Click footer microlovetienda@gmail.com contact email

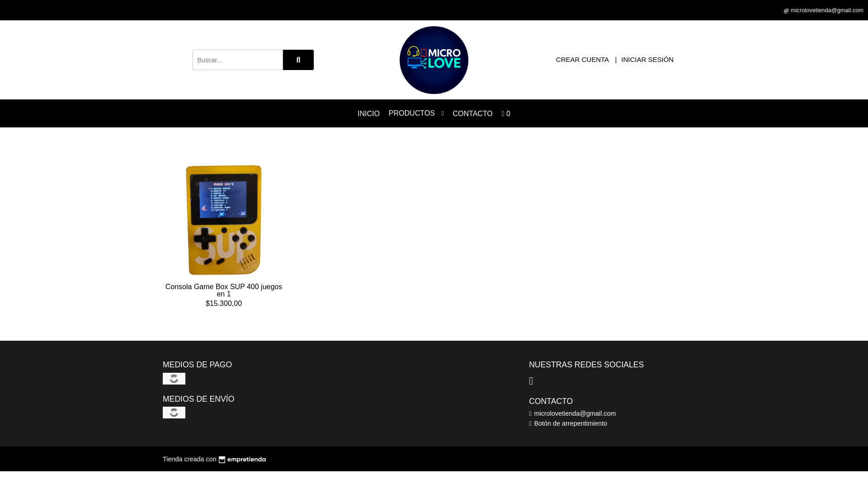pos(575,413)
